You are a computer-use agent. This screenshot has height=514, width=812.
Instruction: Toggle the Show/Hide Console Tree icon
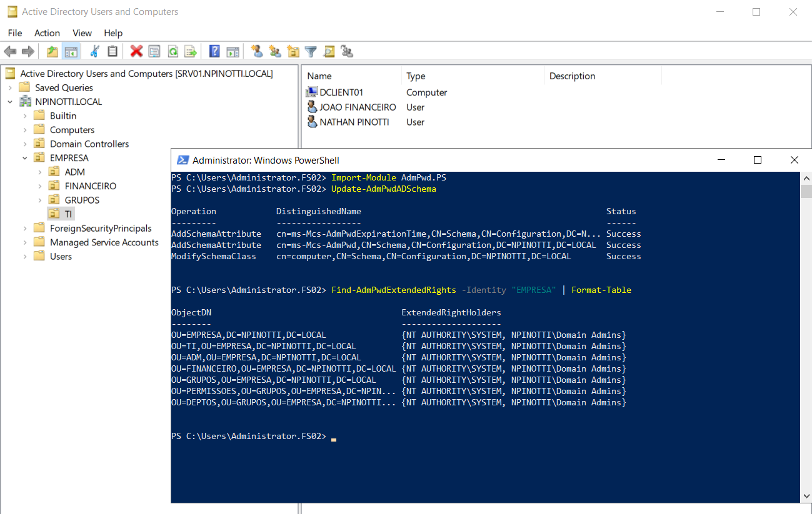coord(71,51)
